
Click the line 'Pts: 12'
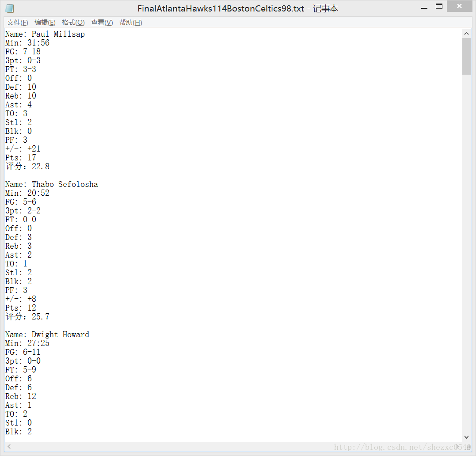point(21,308)
